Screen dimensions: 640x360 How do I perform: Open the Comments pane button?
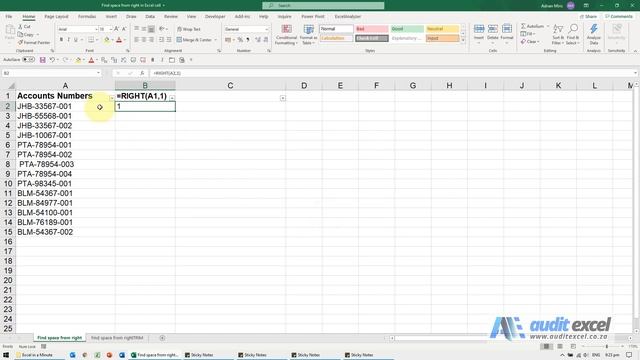click(x=619, y=17)
